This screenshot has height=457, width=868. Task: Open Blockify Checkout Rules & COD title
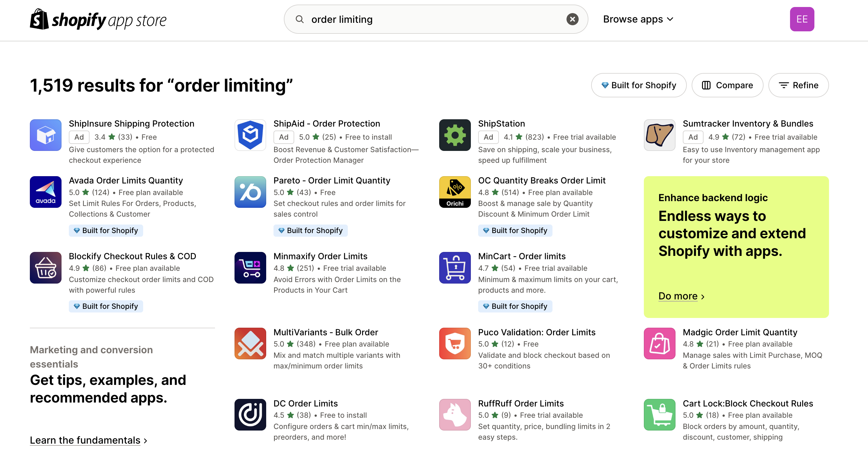(x=132, y=256)
